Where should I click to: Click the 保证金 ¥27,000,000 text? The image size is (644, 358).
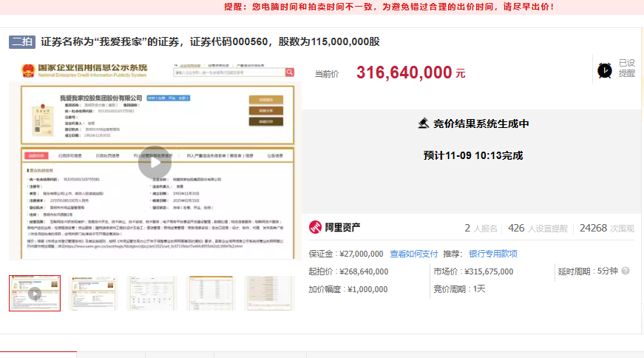[346, 254]
